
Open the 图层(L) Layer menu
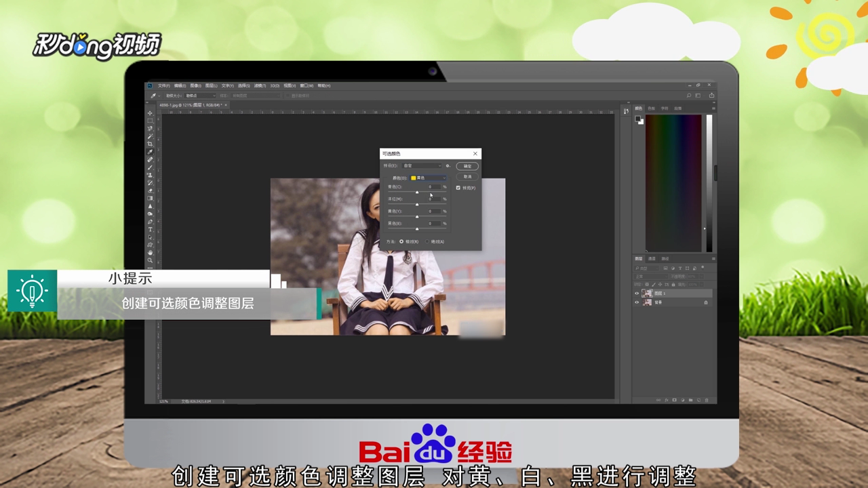211,85
